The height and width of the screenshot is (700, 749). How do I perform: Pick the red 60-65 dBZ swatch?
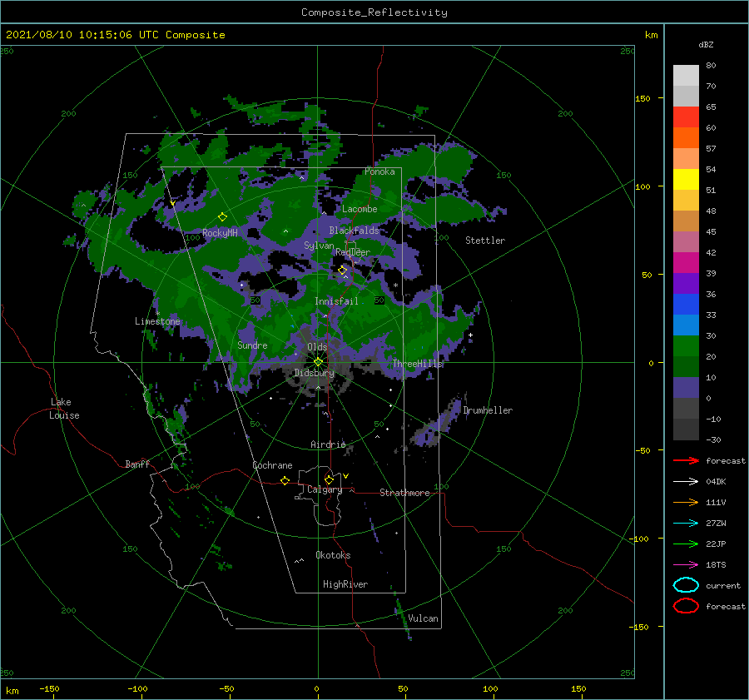[686, 117]
